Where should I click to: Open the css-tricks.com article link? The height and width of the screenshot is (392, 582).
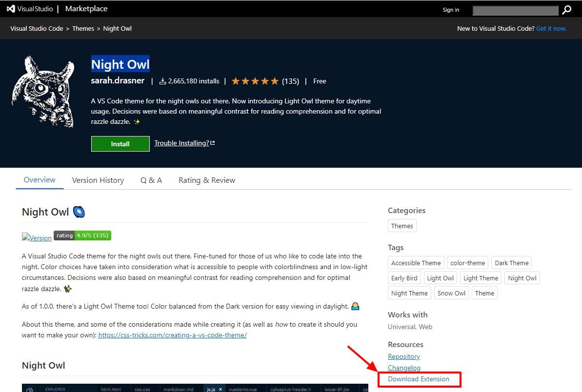pyautogui.click(x=173, y=335)
